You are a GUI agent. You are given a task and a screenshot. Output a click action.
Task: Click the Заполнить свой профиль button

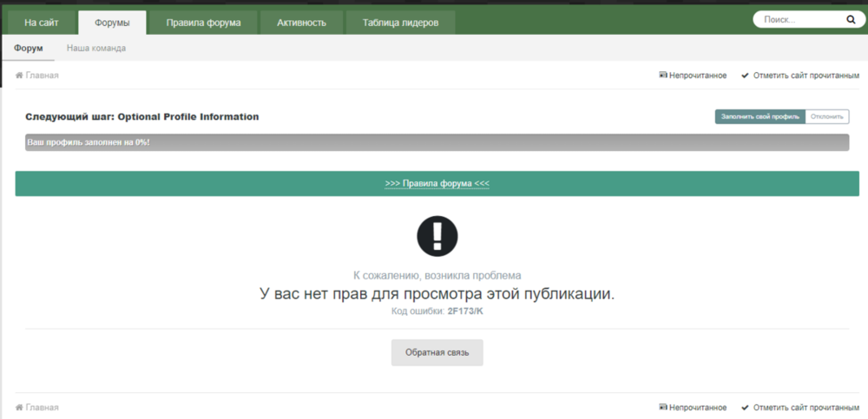[x=760, y=117]
